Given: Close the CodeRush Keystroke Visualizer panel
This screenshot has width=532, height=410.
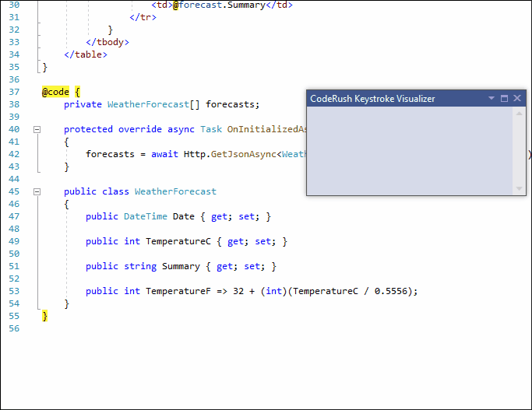Looking at the screenshot, I should click(517, 98).
